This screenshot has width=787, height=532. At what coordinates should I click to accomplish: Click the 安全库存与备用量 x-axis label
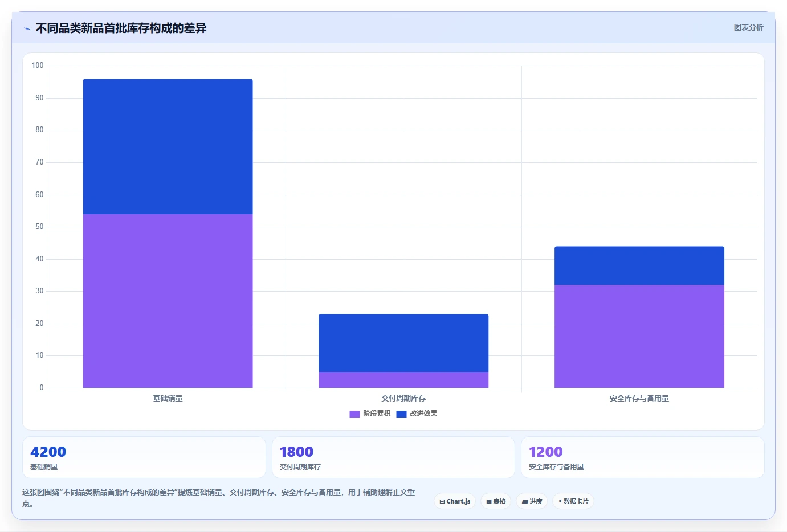pyautogui.click(x=639, y=399)
